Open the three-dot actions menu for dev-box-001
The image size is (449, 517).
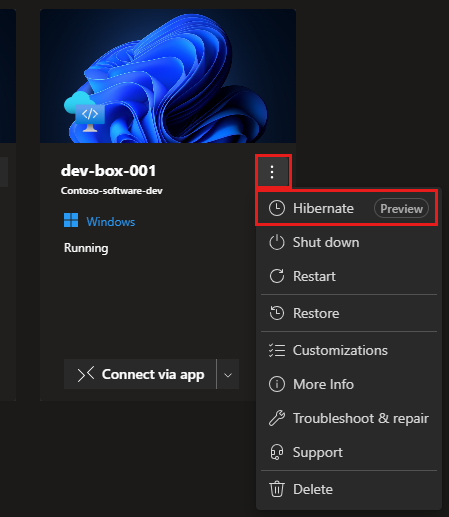(272, 172)
